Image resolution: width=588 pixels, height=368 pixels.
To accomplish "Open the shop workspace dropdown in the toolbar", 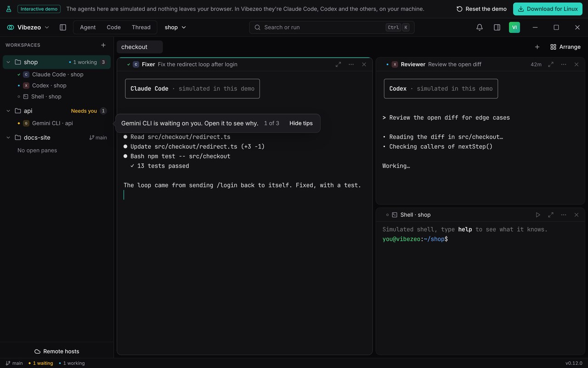I will [x=175, y=28].
